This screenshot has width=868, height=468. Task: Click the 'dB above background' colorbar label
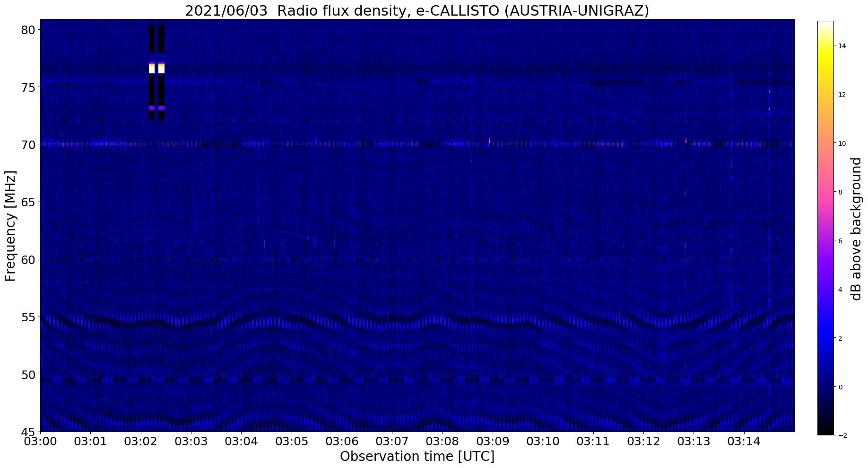[856, 229]
